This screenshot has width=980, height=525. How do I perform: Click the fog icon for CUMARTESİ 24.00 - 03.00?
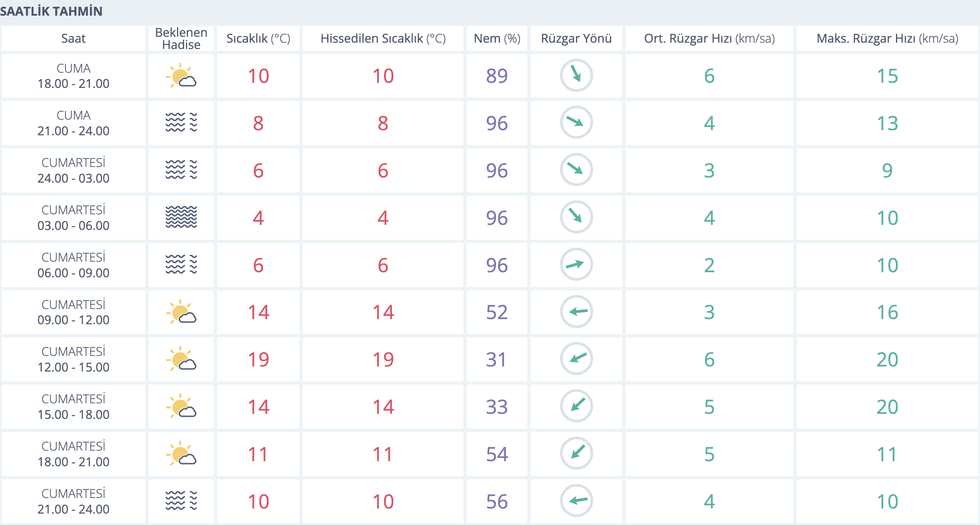(181, 170)
